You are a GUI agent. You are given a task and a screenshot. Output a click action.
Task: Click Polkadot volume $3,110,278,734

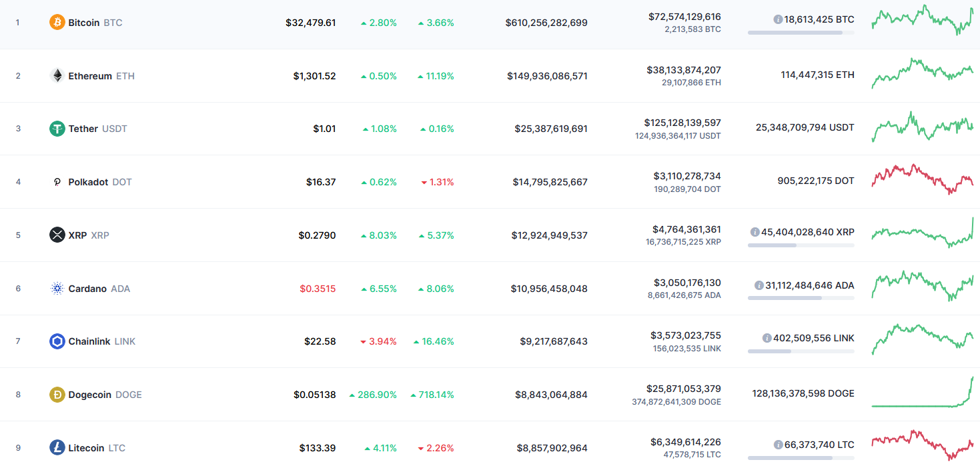[687, 176]
